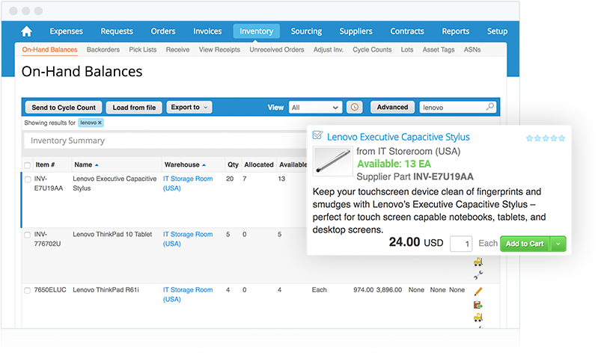Select the checkbox for item 7650ELUC
The width and height of the screenshot is (598, 364).
point(28,290)
